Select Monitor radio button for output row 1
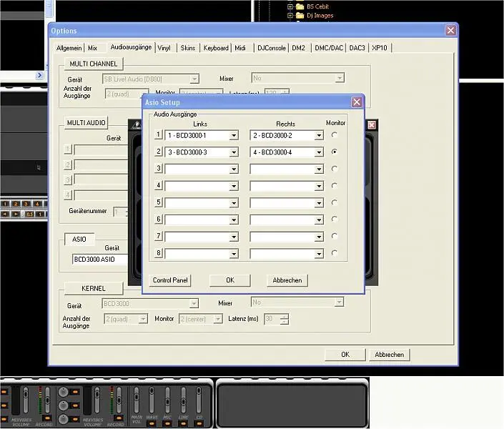504x429 pixels. coord(334,135)
